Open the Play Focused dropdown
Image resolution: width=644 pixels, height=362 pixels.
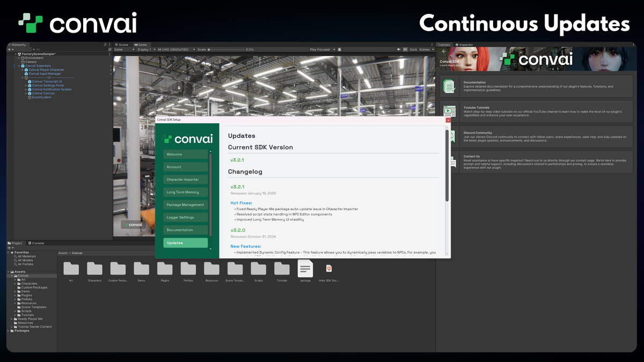323,49
